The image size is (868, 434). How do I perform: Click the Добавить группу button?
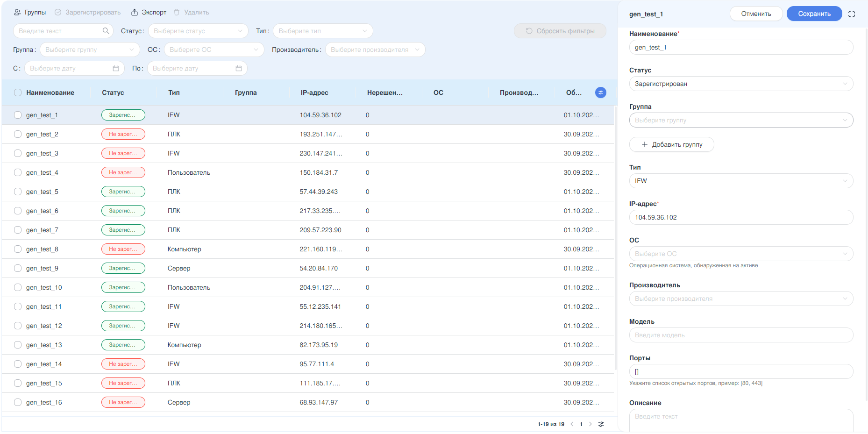point(671,144)
